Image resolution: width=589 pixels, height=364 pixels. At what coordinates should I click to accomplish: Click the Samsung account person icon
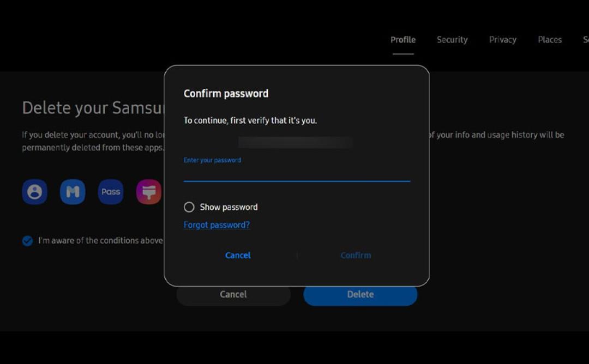coord(34,192)
